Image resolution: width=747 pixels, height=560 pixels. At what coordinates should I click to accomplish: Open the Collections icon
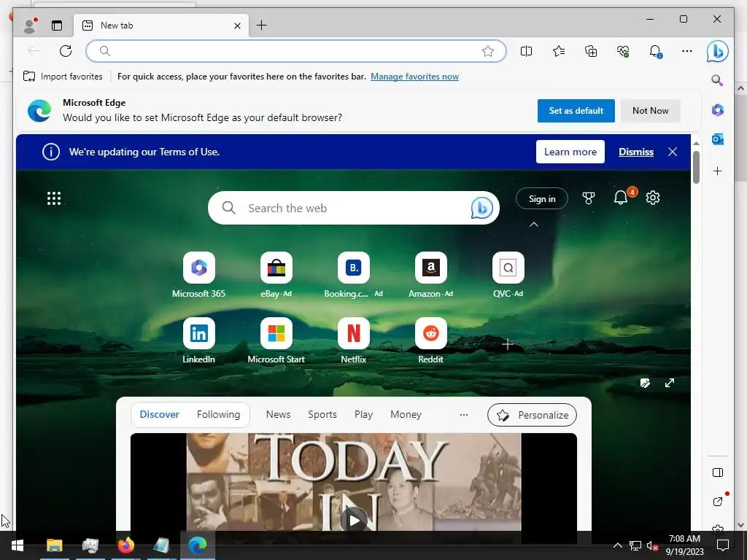click(x=591, y=51)
